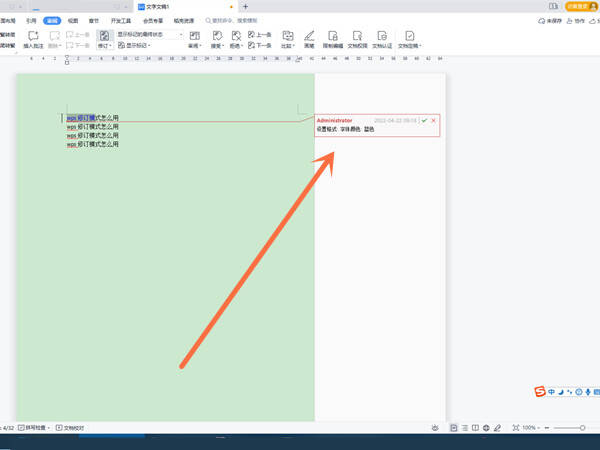
Task: Reject the Administrator revision with red X
Action: pos(434,121)
